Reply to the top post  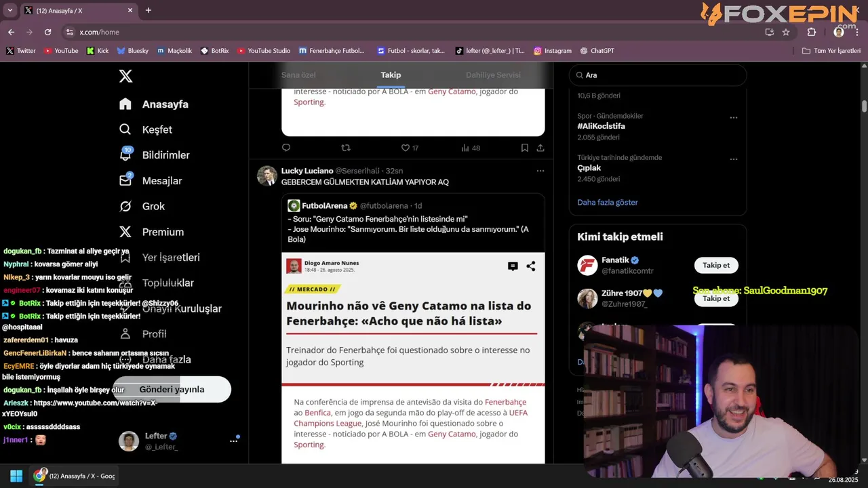click(286, 148)
